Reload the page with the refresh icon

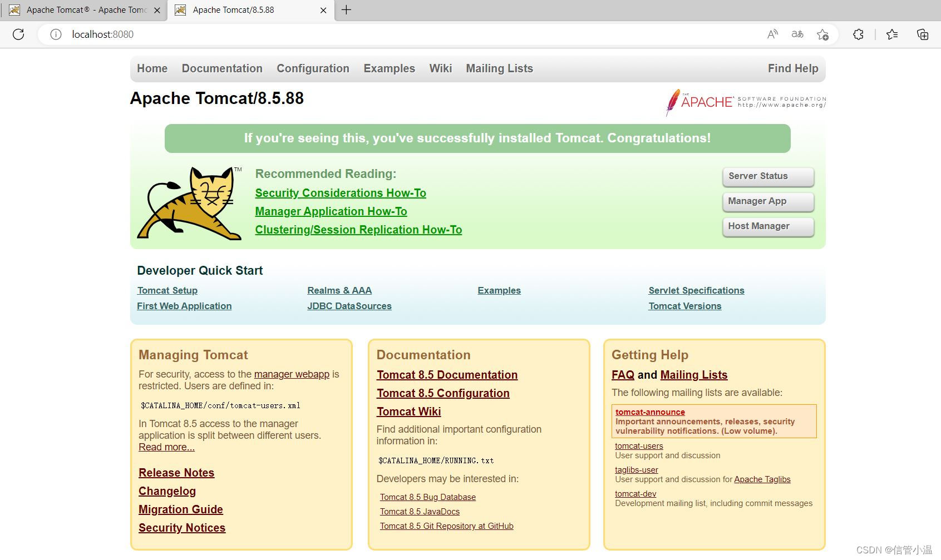18,34
